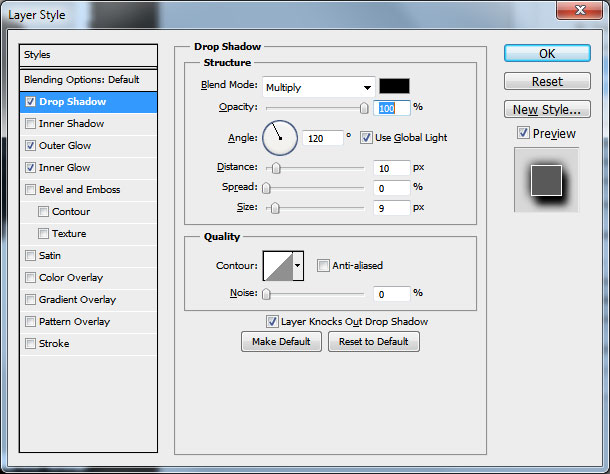Select the Stroke entry label
Screen dimensions: 610x474
pyautogui.click(x=54, y=344)
